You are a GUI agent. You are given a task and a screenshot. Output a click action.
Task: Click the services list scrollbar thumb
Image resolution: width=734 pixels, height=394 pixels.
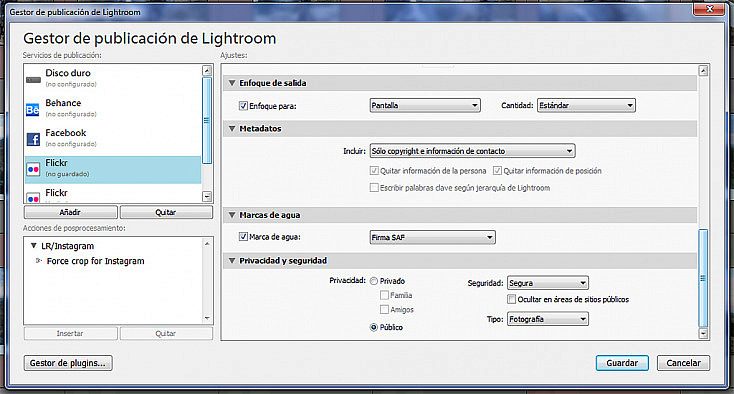tap(207, 120)
